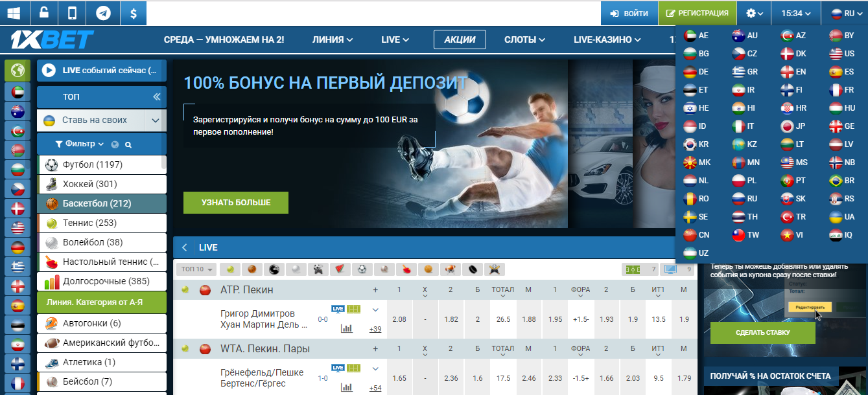The height and width of the screenshot is (395, 868).
Task: Open the Telegram paper-plane icon
Action: (102, 13)
